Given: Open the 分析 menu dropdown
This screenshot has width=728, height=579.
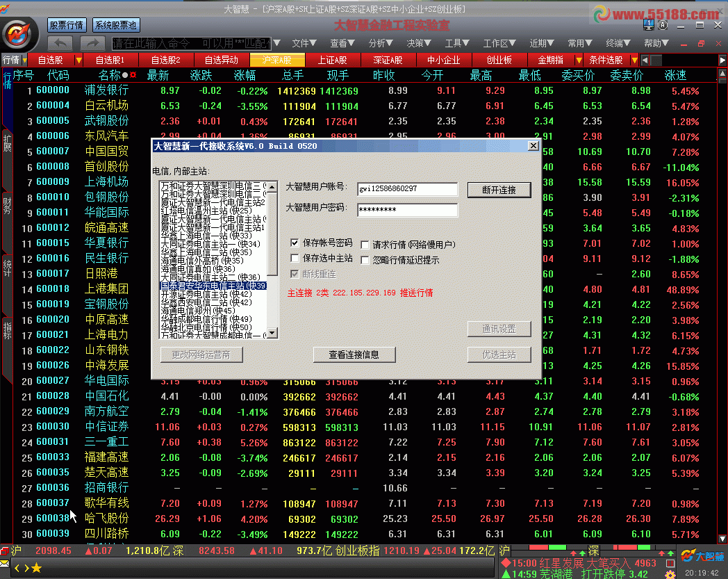Looking at the screenshot, I should [381, 43].
